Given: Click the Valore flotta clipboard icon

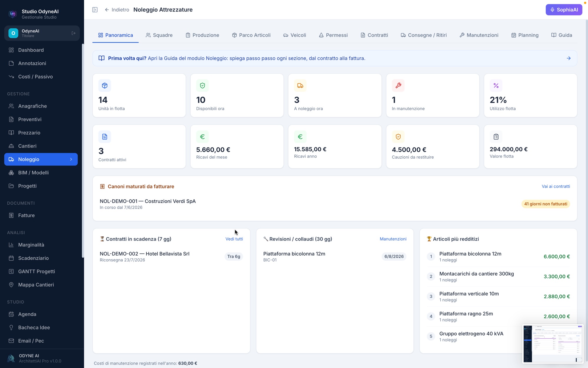Looking at the screenshot, I should pyautogui.click(x=496, y=137).
